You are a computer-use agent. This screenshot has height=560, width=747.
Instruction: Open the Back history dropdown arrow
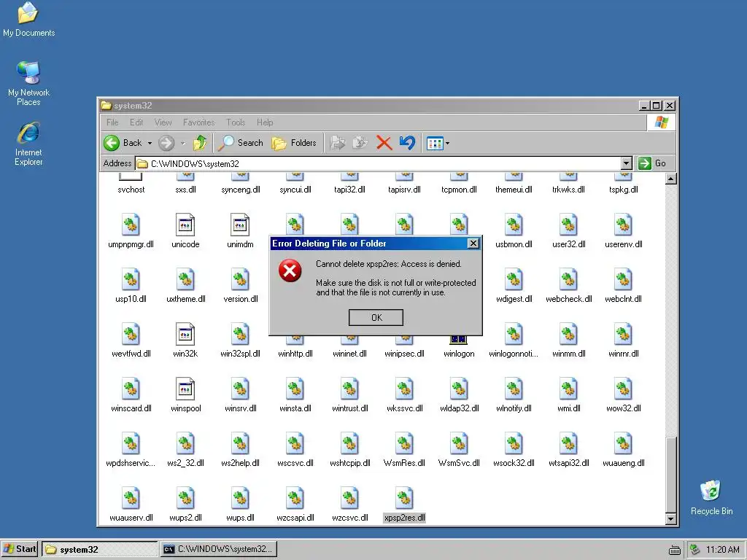[x=150, y=143]
